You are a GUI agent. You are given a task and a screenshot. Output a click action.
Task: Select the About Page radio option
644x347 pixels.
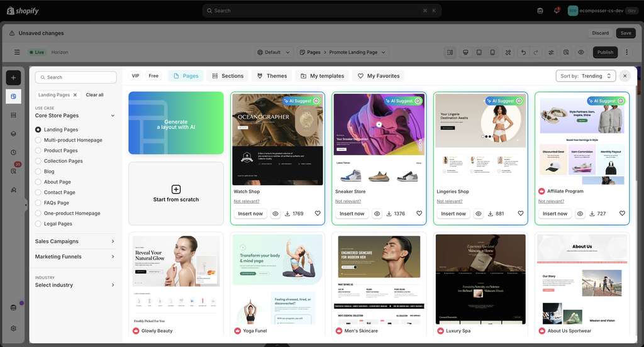pos(38,182)
